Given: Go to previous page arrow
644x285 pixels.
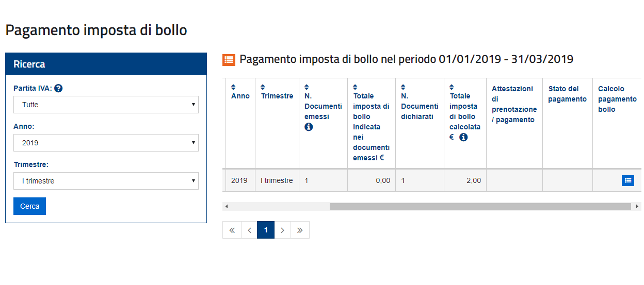Looking at the screenshot, I should (x=249, y=230).
